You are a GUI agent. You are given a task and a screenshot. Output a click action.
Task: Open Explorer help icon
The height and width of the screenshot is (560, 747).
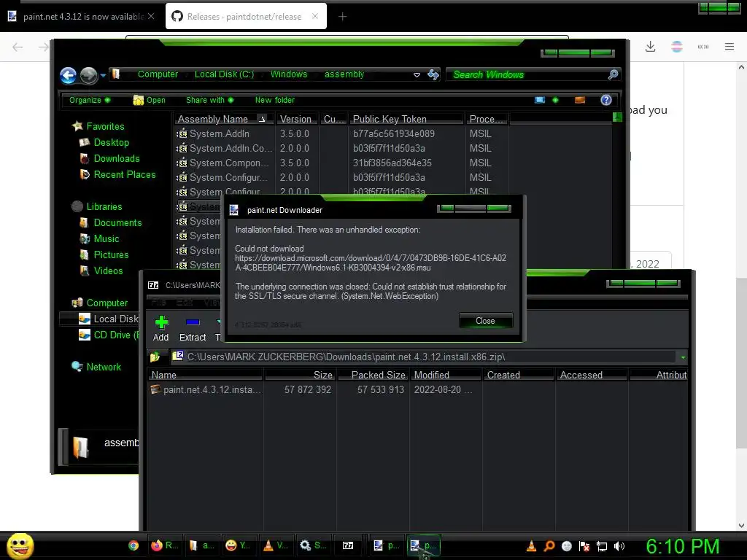click(606, 100)
